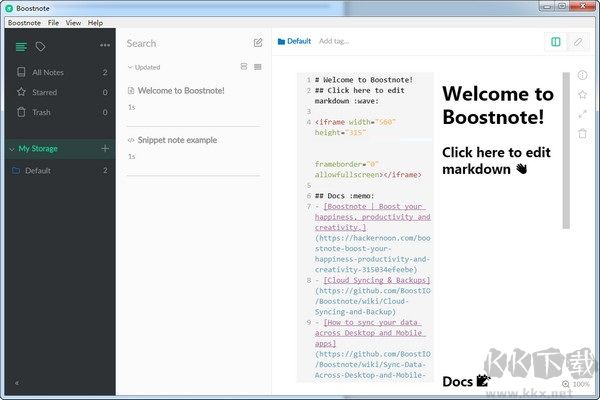Open the Snippet note example note
Image resolution: width=600 pixels, height=400 pixels.
point(177,140)
